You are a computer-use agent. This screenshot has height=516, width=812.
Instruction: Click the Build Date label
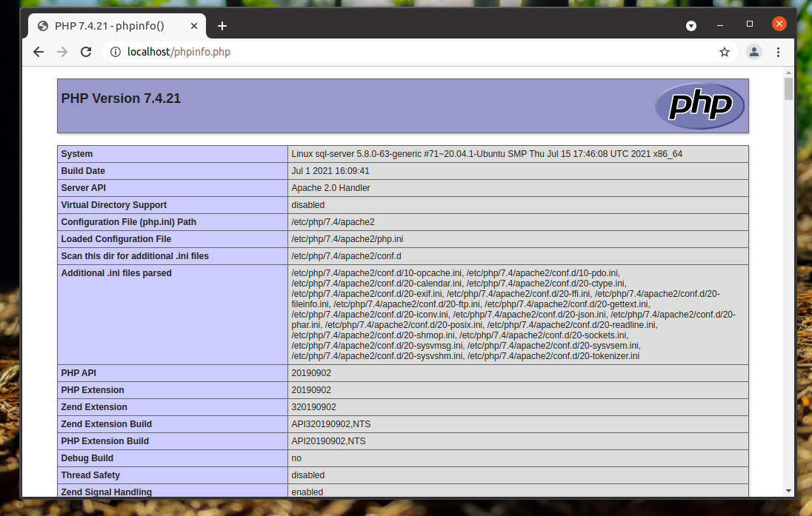tap(83, 171)
